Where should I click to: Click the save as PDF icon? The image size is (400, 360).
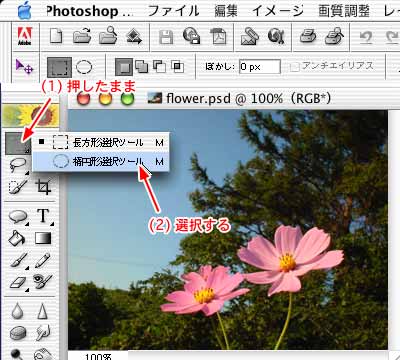click(x=218, y=36)
